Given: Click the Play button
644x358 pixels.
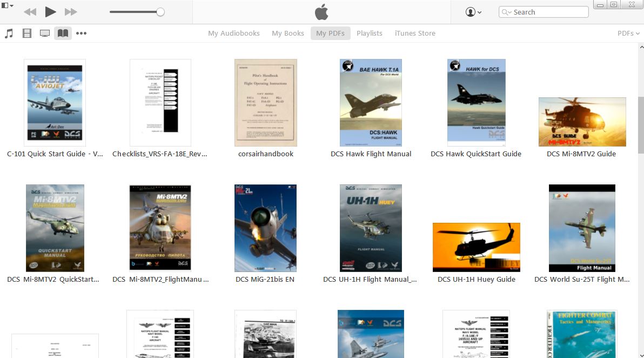Looking at the screenshot, I should [x=50, y=12].
